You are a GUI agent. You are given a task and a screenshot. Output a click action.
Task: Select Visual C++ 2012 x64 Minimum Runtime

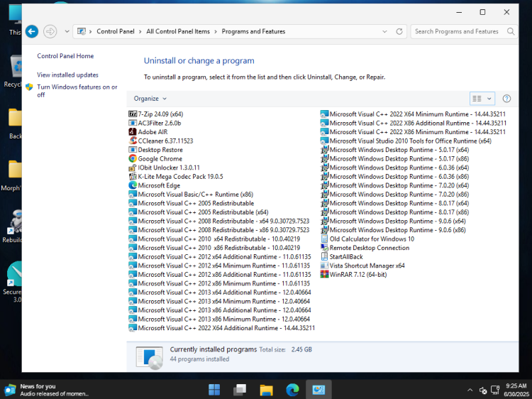tap(224, 266)
